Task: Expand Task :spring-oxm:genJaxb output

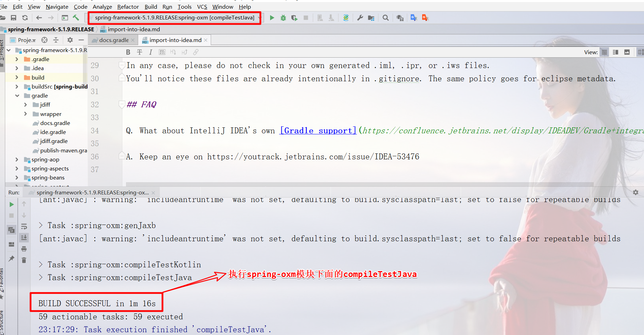Action: [41, 225]
